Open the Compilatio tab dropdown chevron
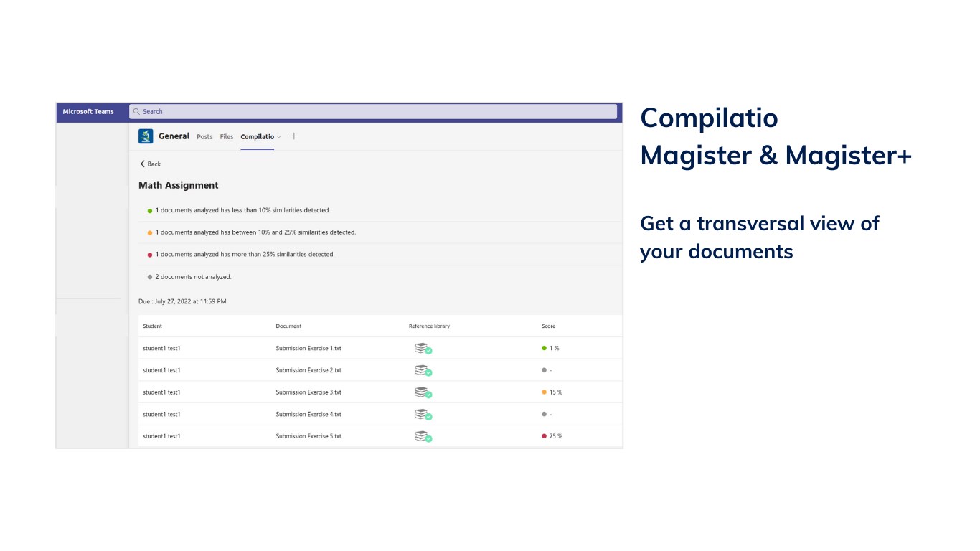This screenshot has width=980, height=551. [x=279, y=137]
